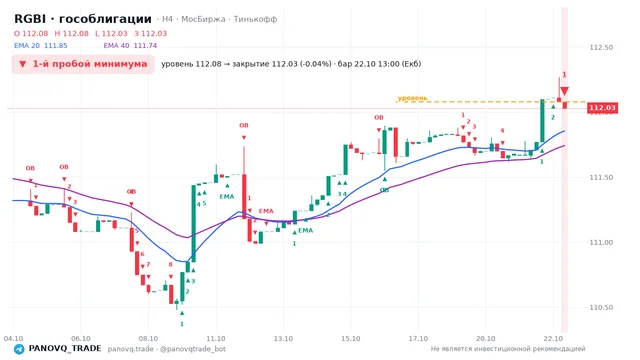Click the 'L 112.03' low value
The width and height of the screenshot is (640, 360).
[x=111, y=33]
